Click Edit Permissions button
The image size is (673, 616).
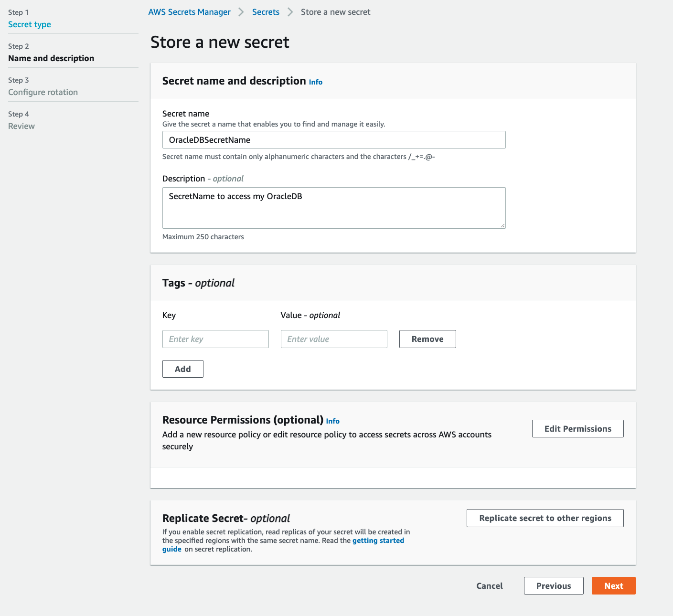click(578, 429)
